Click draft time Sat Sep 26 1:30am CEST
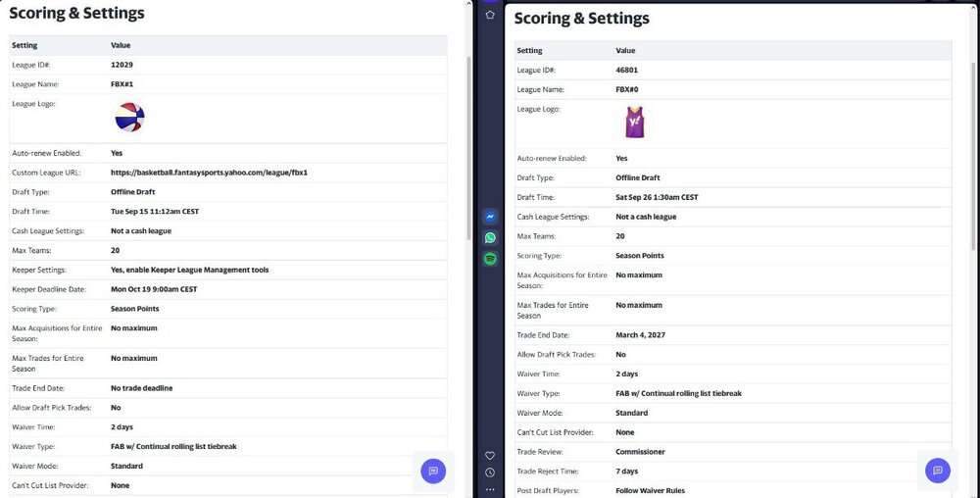 pyautogui.click(x=657, y=197)
